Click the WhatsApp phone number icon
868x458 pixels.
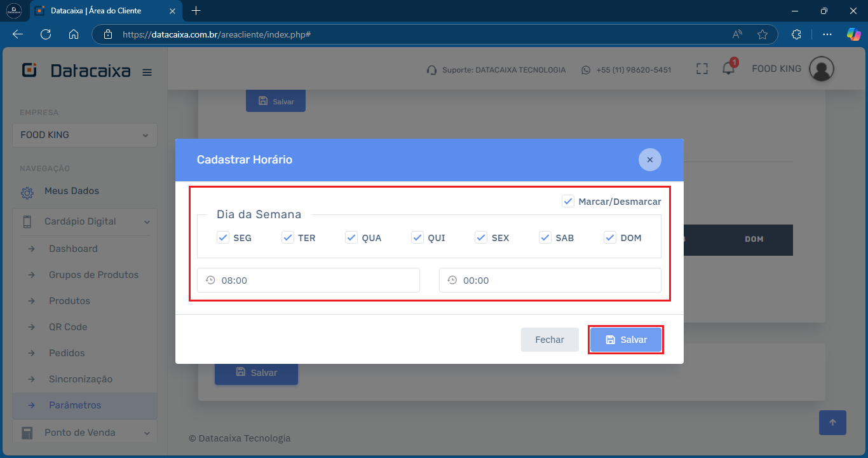(586, 70)
